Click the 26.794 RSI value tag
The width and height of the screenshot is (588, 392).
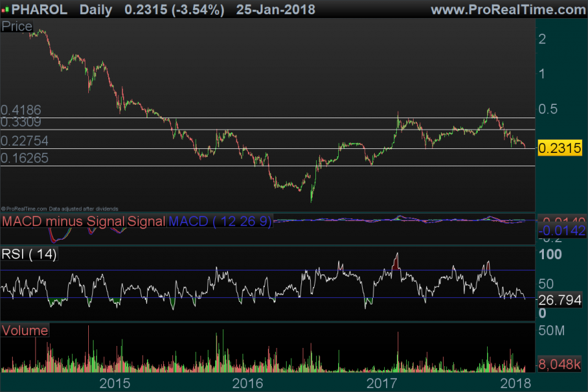point(560,301)
